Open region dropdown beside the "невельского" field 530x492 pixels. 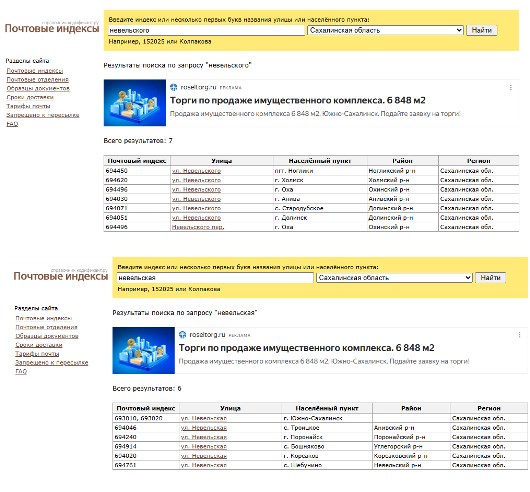[385, 30]
